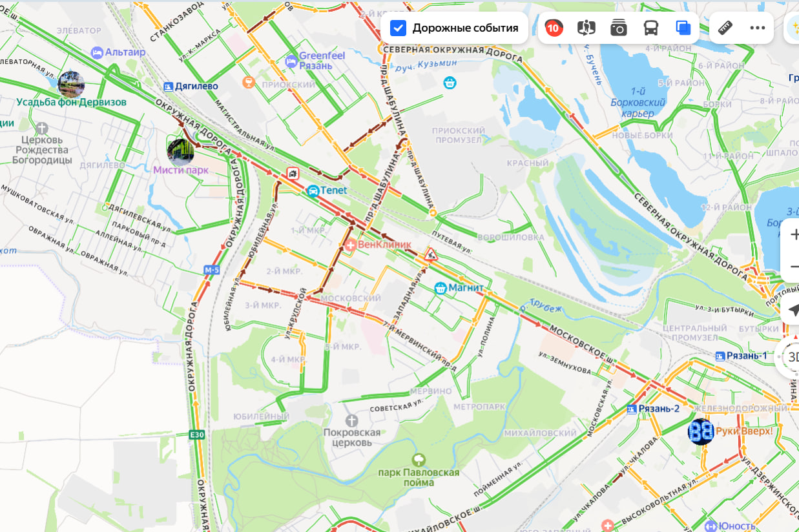The width and height of the screenshot is (799, 532).
Task: Show photos layer camera icon
Action: pyautogui.click(x=619, y=28)
